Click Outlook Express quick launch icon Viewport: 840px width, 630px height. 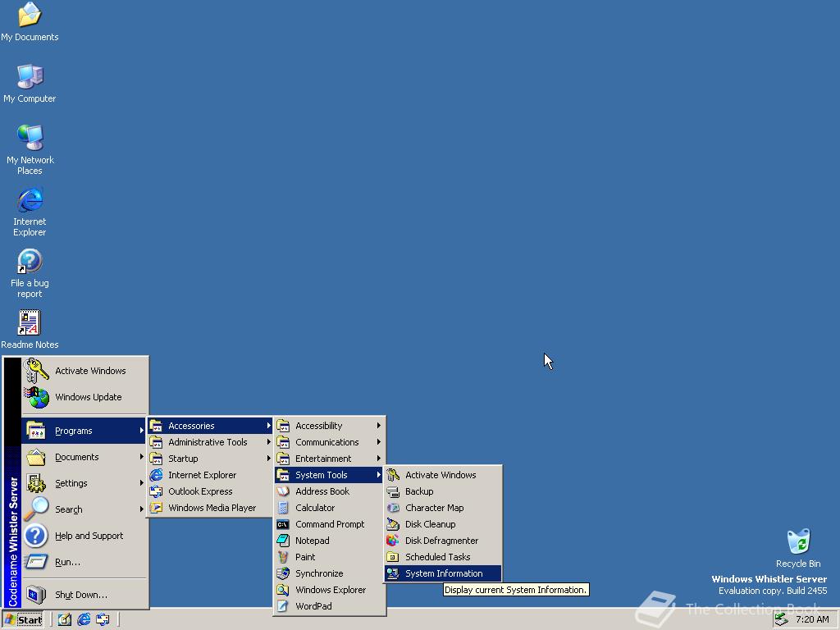103,620
